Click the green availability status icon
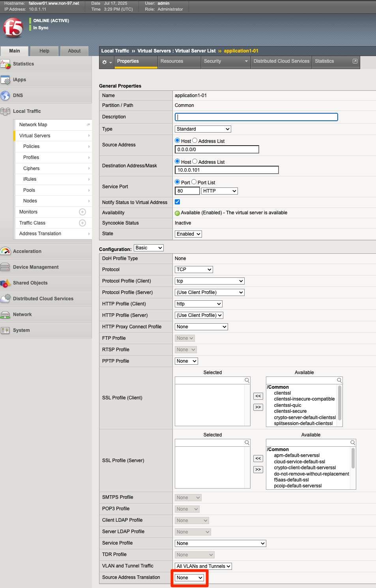The height and width of the screenshot is (588, 376). pos(178,213)
